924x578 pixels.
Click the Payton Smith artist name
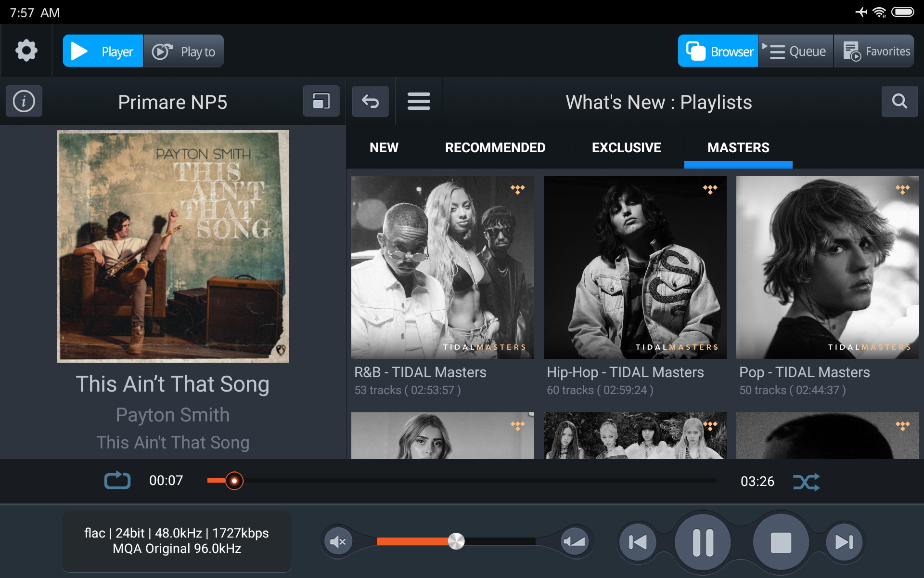pyautogui.click(x=173, y=415)
